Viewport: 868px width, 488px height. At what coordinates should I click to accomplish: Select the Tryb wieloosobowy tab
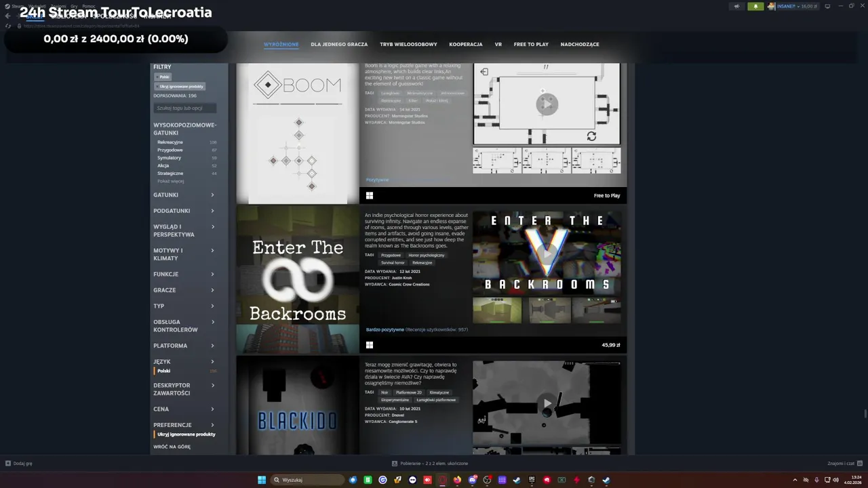(408, 45)
